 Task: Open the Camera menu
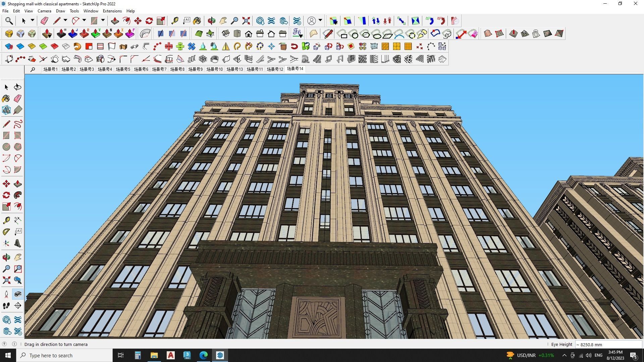pyautogui.click(x=44, y=11)
